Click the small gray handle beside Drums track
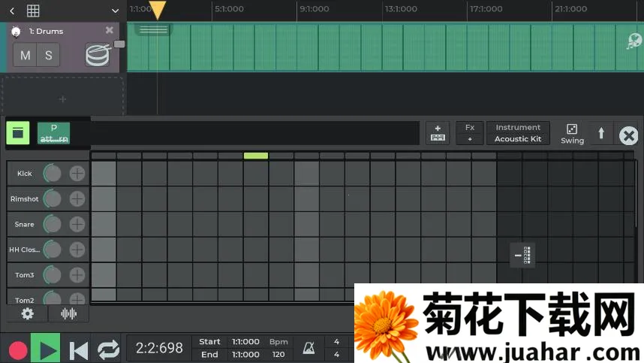 point(119,44)
